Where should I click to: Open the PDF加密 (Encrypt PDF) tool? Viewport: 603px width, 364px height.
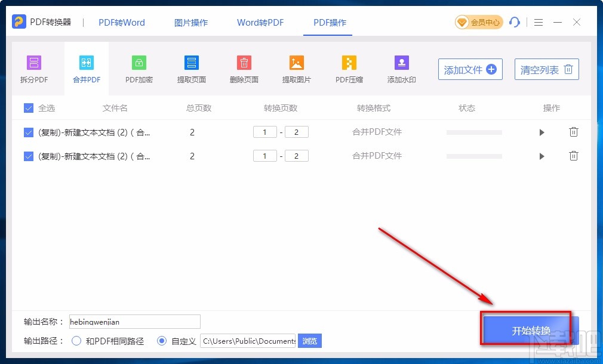tap(139, 67)
